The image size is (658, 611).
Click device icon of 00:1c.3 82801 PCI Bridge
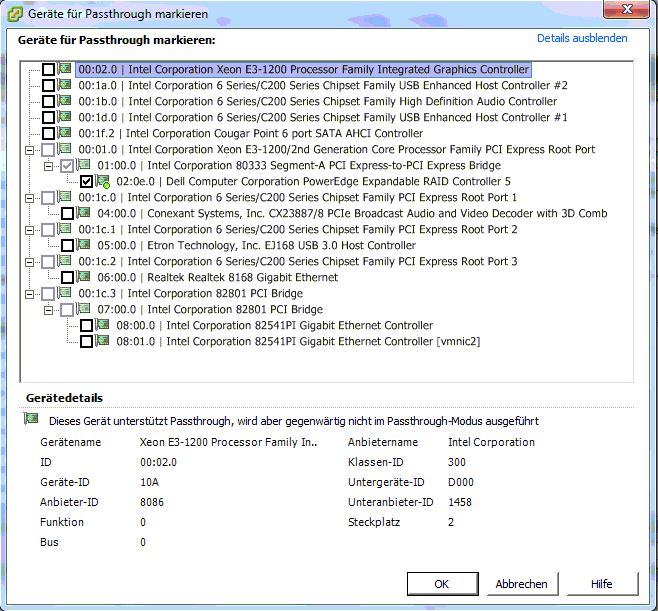pyautogui.click(x=64, y=292)
